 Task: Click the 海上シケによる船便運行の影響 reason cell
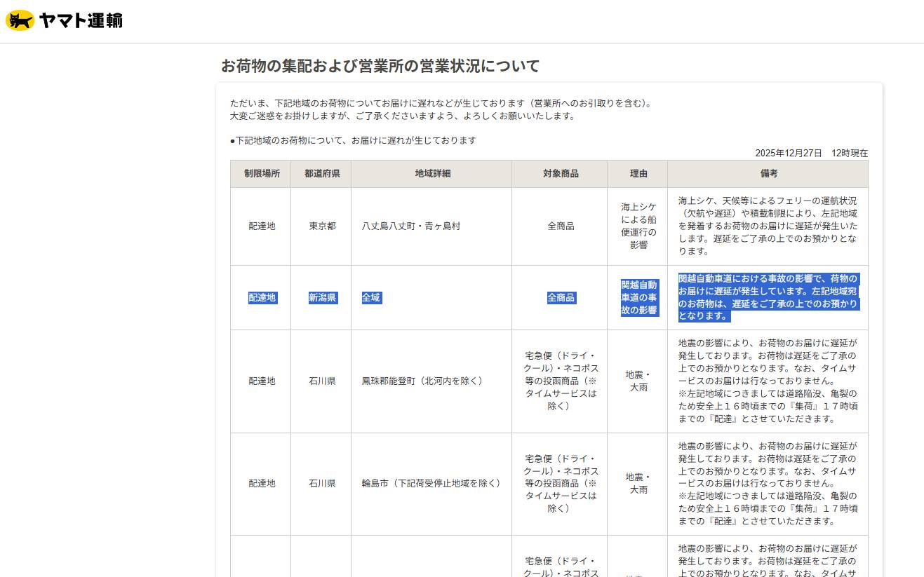point(638,226)
